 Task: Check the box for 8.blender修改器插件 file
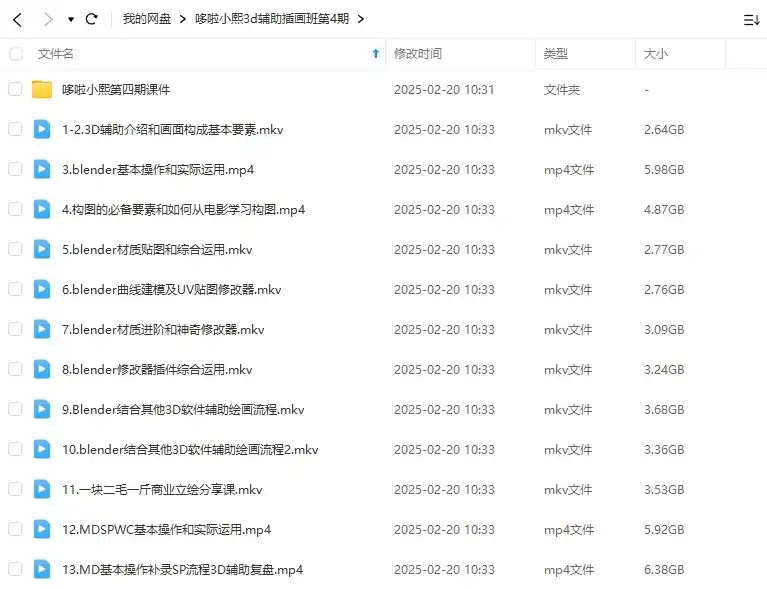(x=15, y=369)
